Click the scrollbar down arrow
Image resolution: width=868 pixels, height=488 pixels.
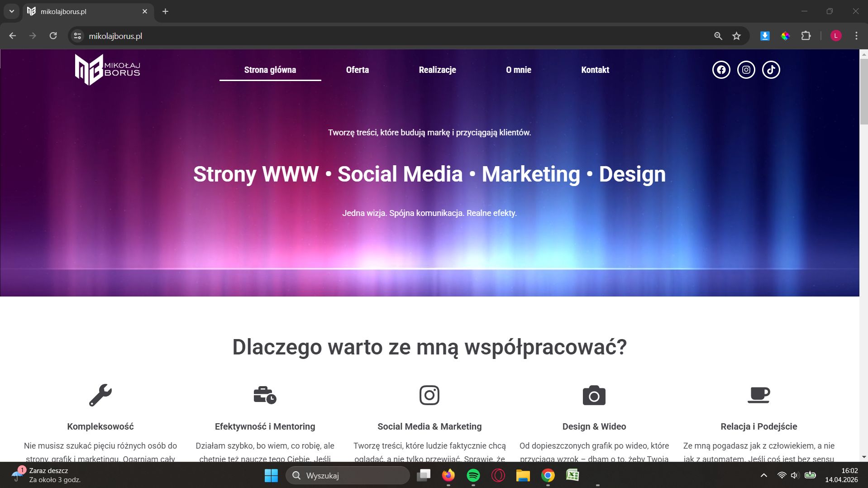864,457
